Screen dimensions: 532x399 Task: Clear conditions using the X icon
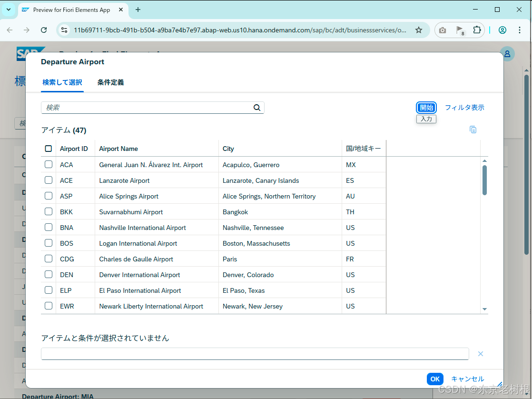(480, 354)
